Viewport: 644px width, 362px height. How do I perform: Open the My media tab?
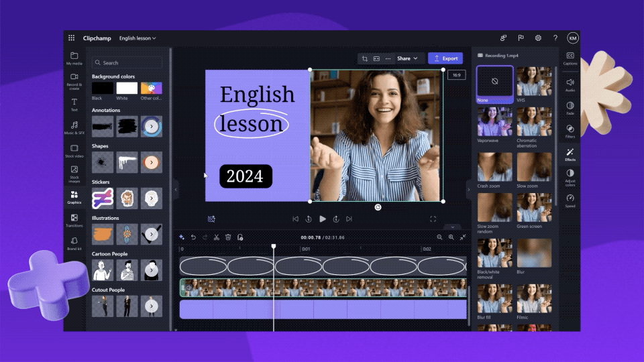(x=74, y=58)
